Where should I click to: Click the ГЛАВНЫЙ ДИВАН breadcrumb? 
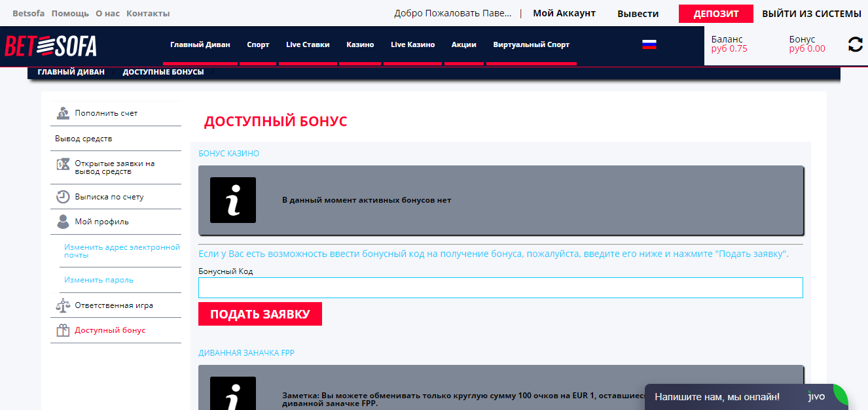point(71,72)
